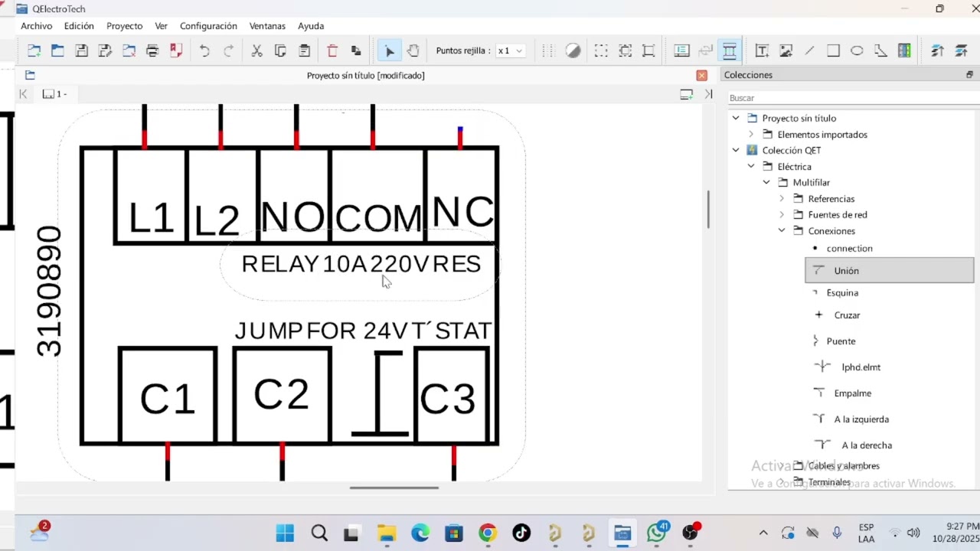
Task: Select the polyline drawing tool
Action: click(880, 51)
